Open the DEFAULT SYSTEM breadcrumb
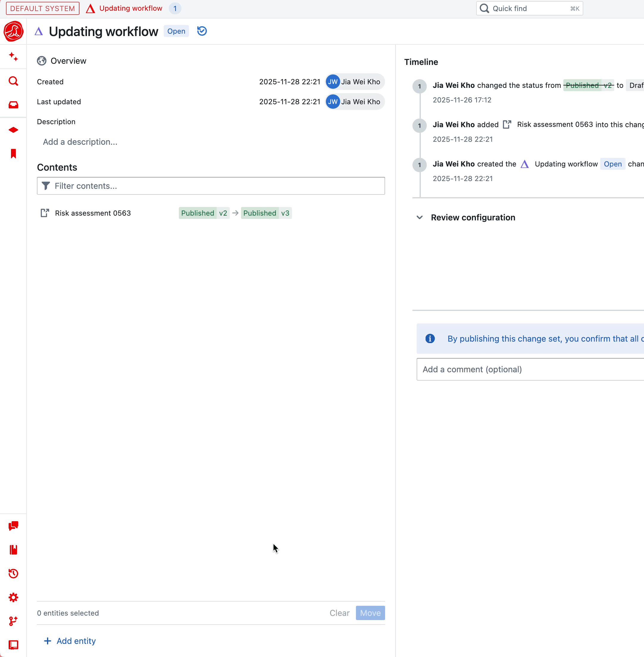The image size is (644, 657). click(x=42, y=8)
